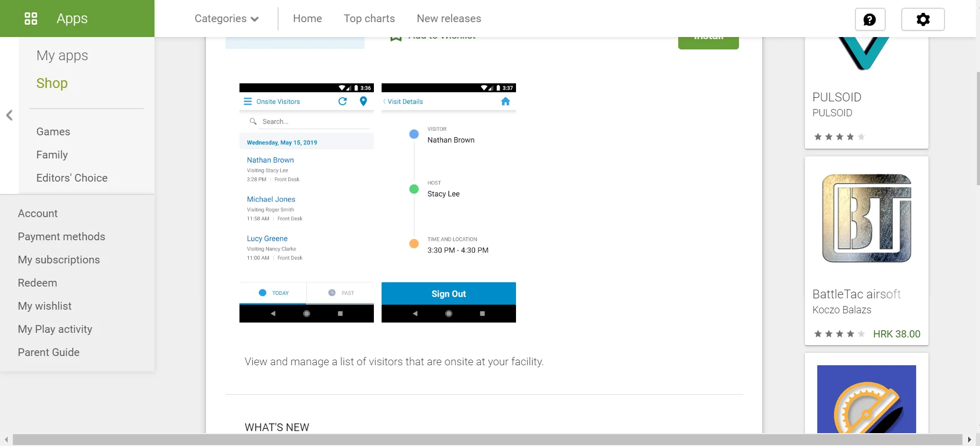Click the horizontal scrollbar track

click(488, 440)
